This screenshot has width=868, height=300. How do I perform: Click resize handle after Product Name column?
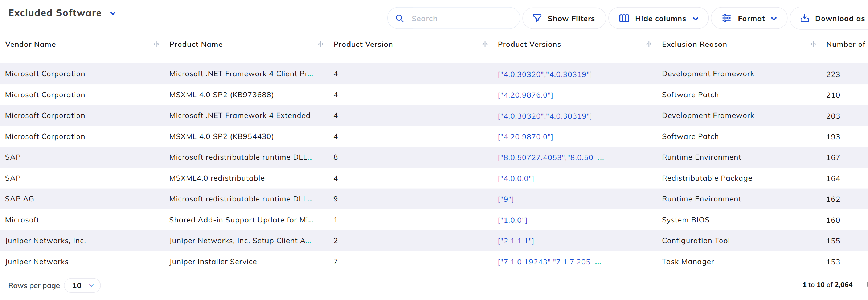click(321, 44)
